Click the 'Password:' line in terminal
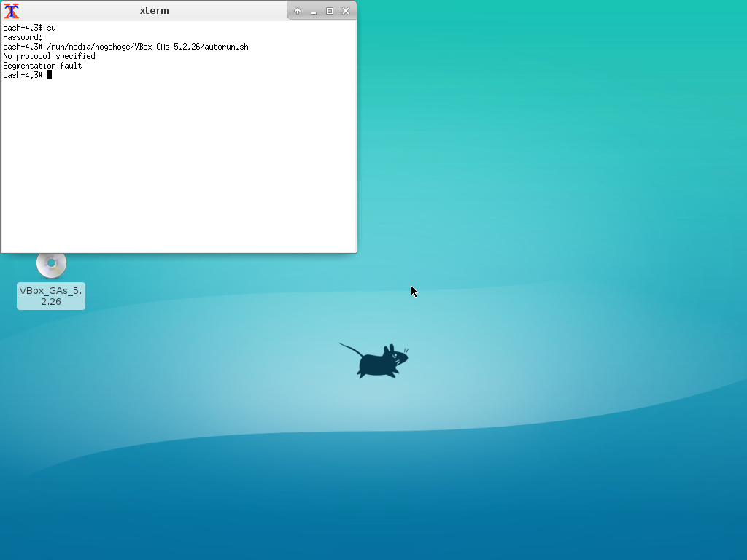Viewport: 747px width, 560px height. [23, 37]
